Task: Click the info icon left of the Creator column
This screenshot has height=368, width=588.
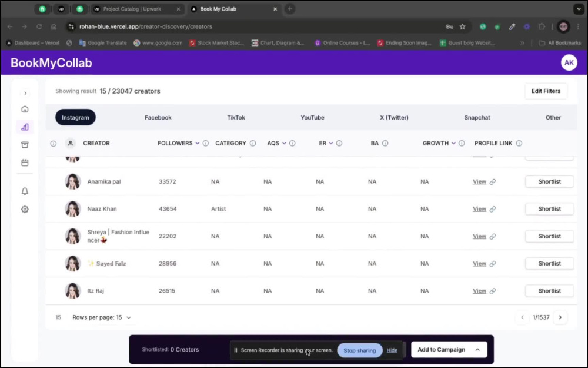Action: (54, 144)
